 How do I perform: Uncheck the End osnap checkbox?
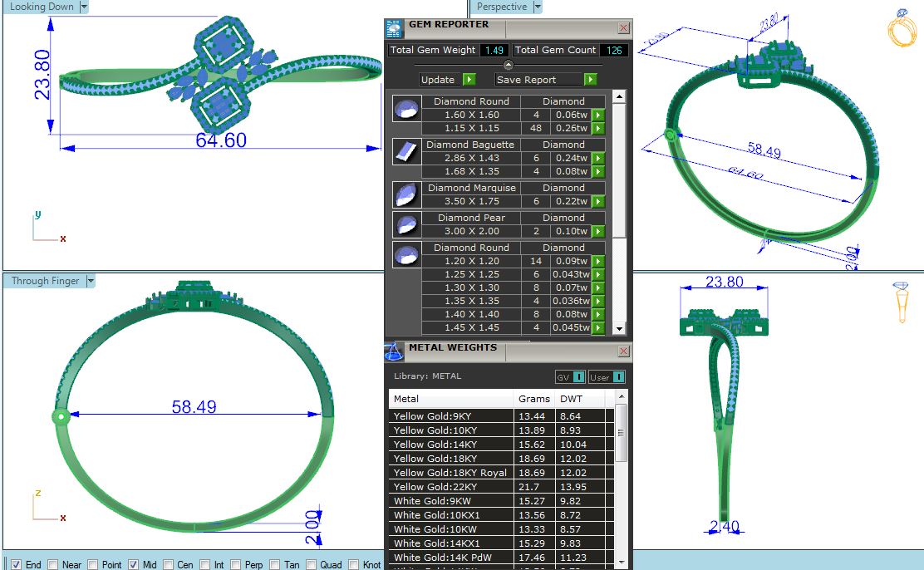(x=16, y=565)
